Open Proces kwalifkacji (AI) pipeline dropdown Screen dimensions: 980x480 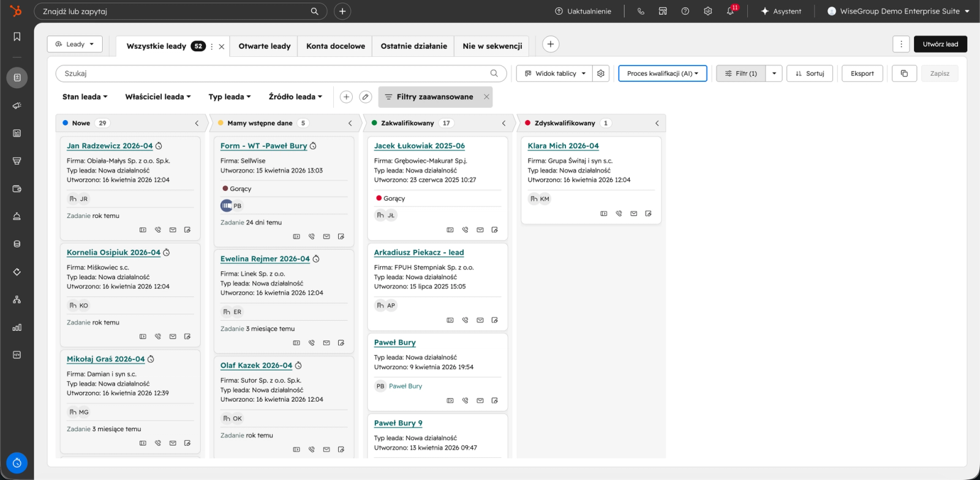[663, 73]
